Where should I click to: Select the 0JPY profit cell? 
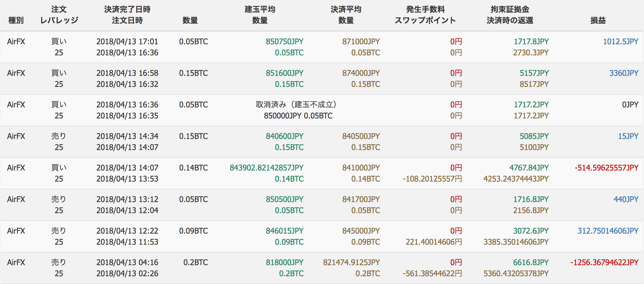[630, 105]
